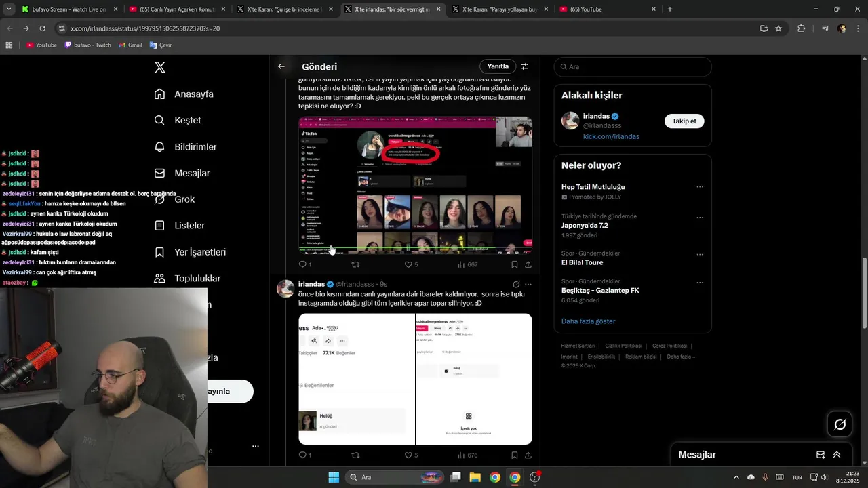This screenshot has width=868, height=488.
Task: Bookmark the post with 667 views
Action: pyautogui.click(x=514, y=264)
